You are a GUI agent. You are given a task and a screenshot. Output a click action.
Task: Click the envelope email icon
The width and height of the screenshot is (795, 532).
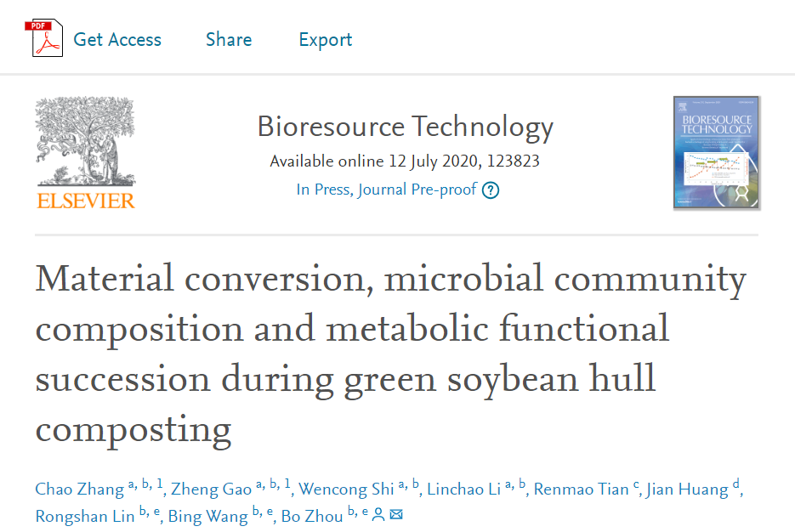point(395,515)
